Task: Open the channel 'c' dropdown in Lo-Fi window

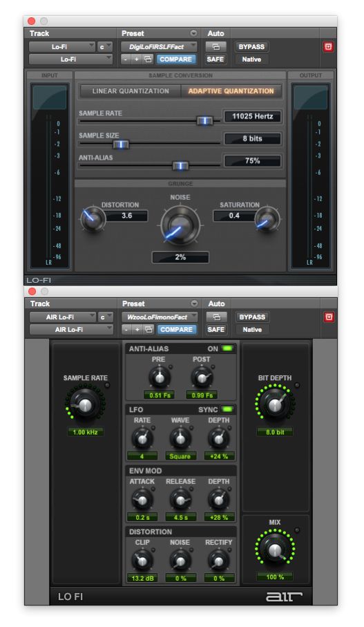Action: 105,47
